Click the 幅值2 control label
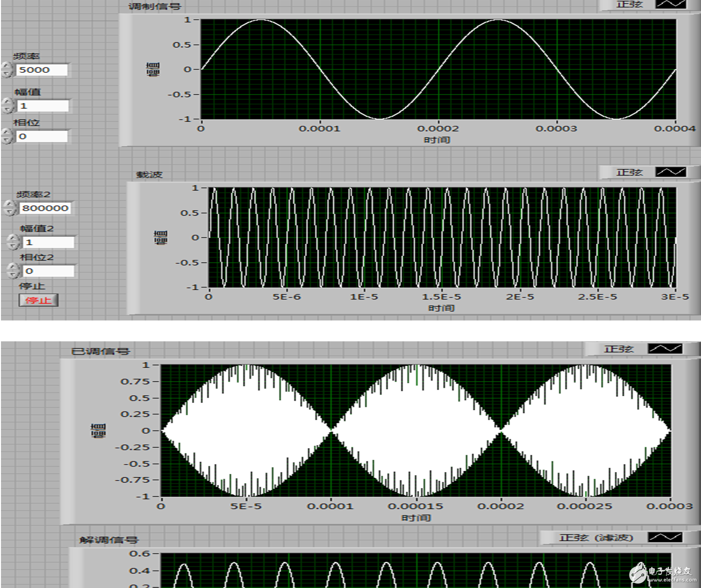This screenshot has height=588, width=701. 37,228
